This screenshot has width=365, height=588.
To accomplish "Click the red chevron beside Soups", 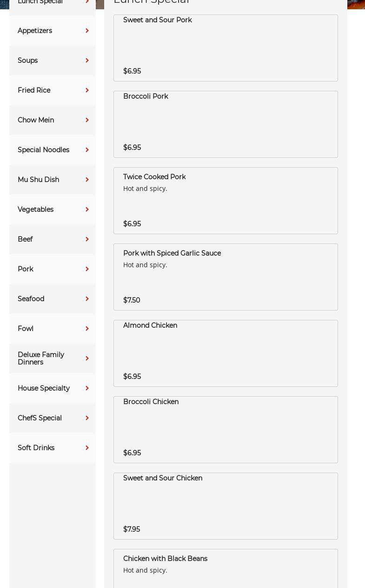I will (87, 61).
